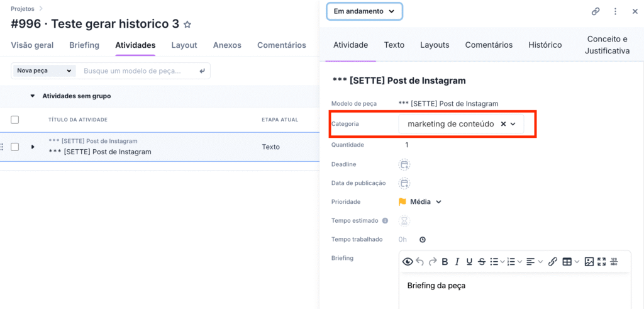Open text alignment dropdown arrow
Viewport: 644px width, 309px height.
[540, 262]
